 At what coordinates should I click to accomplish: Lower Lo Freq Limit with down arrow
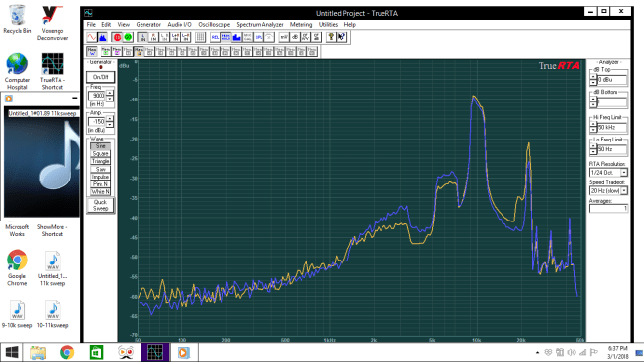pyautogui.click(x=593, y=152)
